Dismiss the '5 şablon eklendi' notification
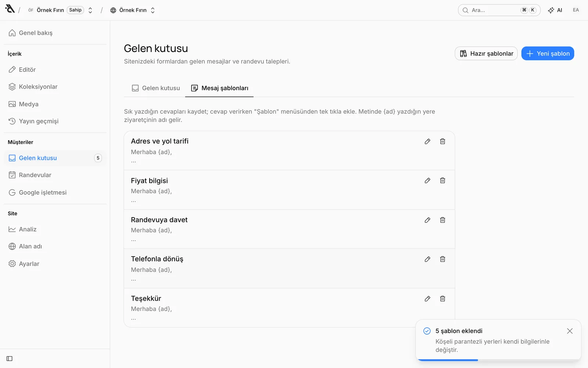The image size is (588, 368). (x=570, y=331)
